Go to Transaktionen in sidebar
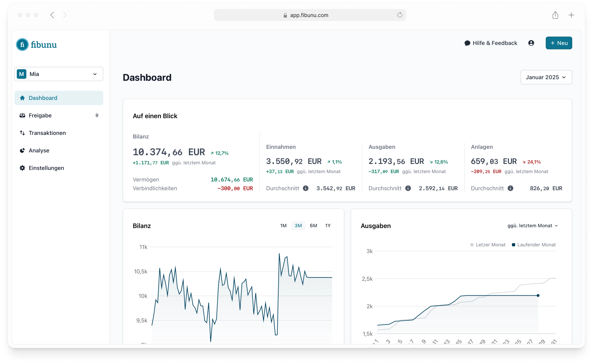Screen dimensions: 593x364 click(x=59, y=133)
